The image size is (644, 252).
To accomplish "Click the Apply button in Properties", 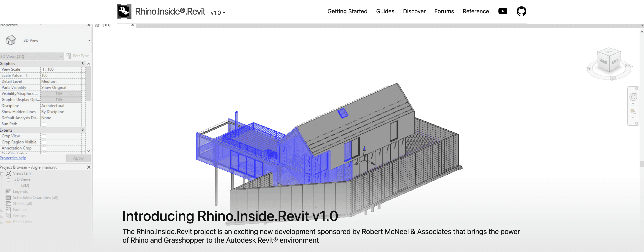I will [x=78, y=158].
